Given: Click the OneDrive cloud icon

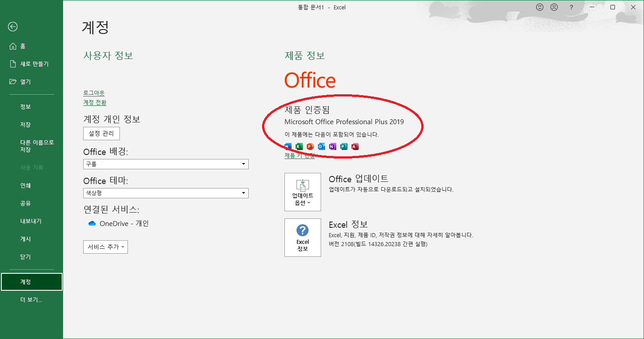Looking at the screenshot, I should tap(92, 223).
